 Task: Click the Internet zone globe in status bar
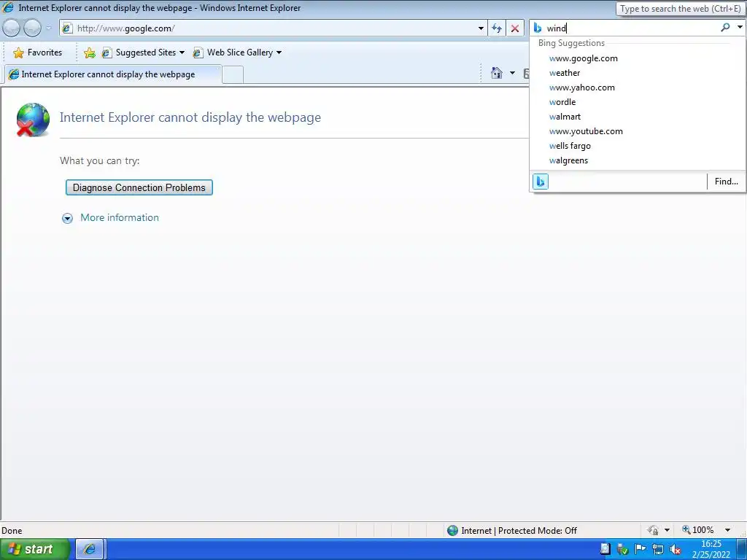point(452,531)
